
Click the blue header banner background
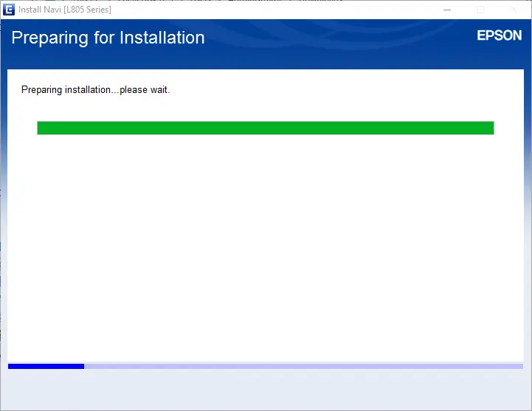point(332,44)
